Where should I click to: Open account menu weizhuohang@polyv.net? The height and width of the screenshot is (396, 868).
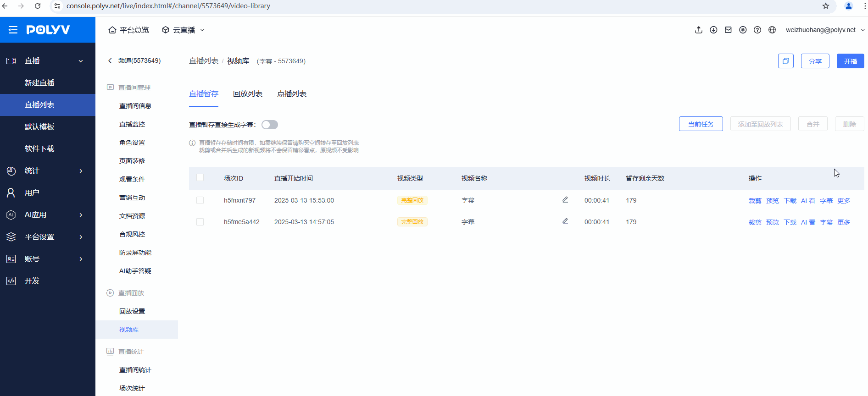click(x=825, y=30)
